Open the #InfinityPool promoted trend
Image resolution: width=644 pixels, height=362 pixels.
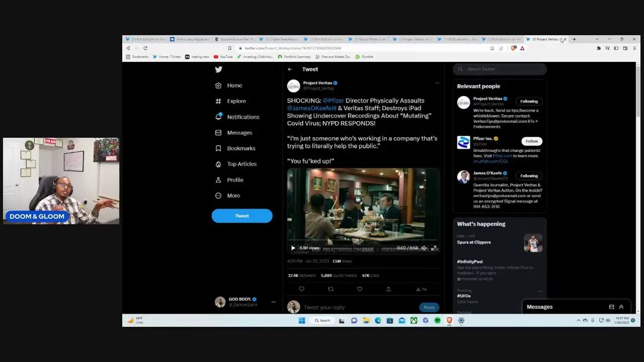point(500,270)
